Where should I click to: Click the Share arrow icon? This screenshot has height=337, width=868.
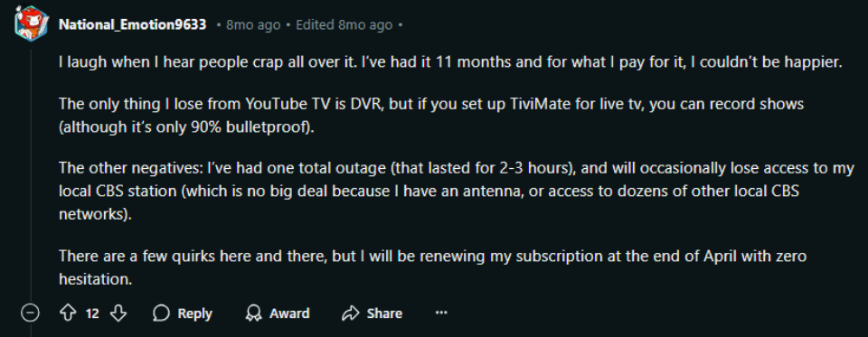coord(351,314)
